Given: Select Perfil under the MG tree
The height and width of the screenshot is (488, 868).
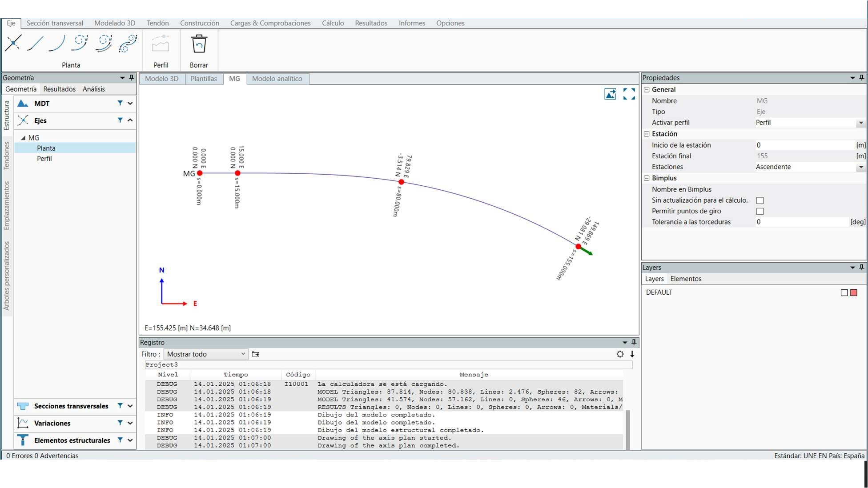Looking at the screenshot, I should [44, 159].
